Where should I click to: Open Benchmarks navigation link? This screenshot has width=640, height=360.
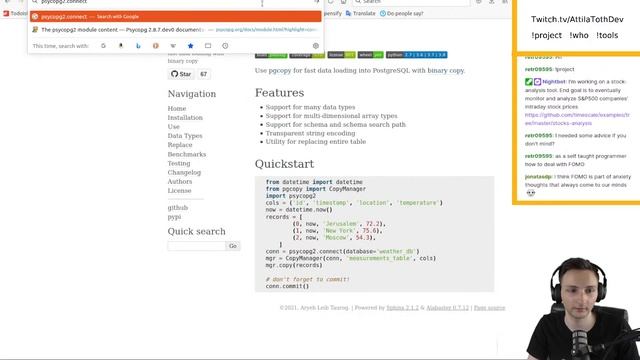pos(187,154)
